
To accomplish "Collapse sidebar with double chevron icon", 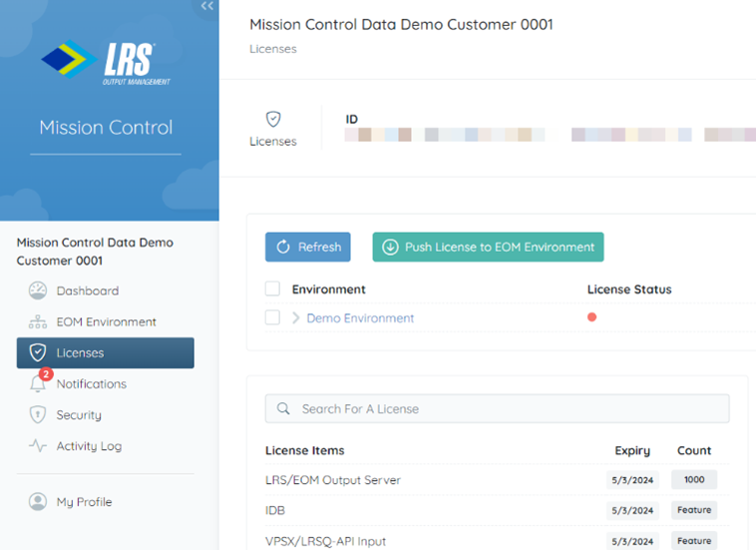I will 207,6.
